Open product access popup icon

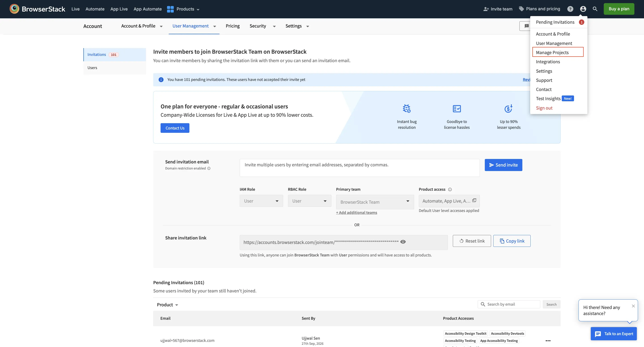[x=474, y=201]
